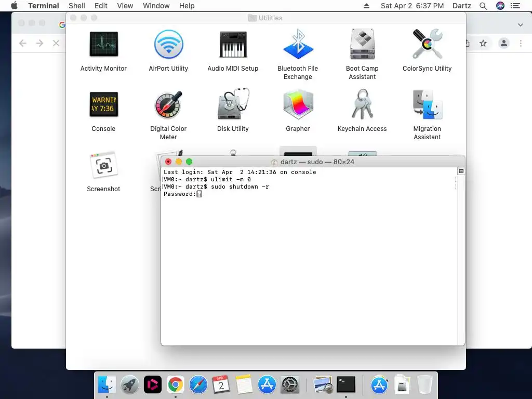
Task: Open the Window menu
Action: [156, 6]
